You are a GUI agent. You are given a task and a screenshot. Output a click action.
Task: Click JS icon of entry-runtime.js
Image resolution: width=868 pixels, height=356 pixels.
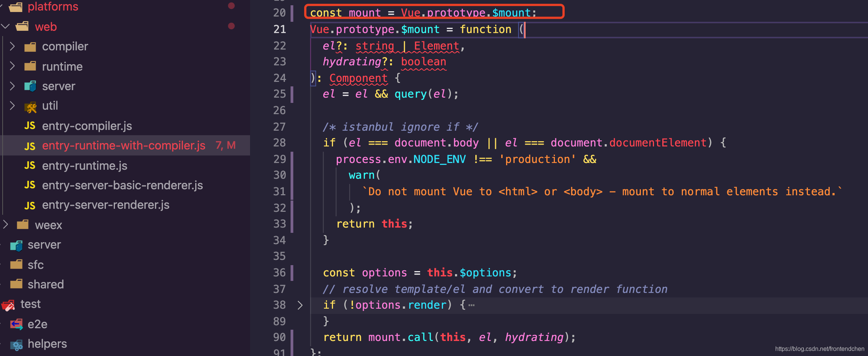[x=30, y=166]
